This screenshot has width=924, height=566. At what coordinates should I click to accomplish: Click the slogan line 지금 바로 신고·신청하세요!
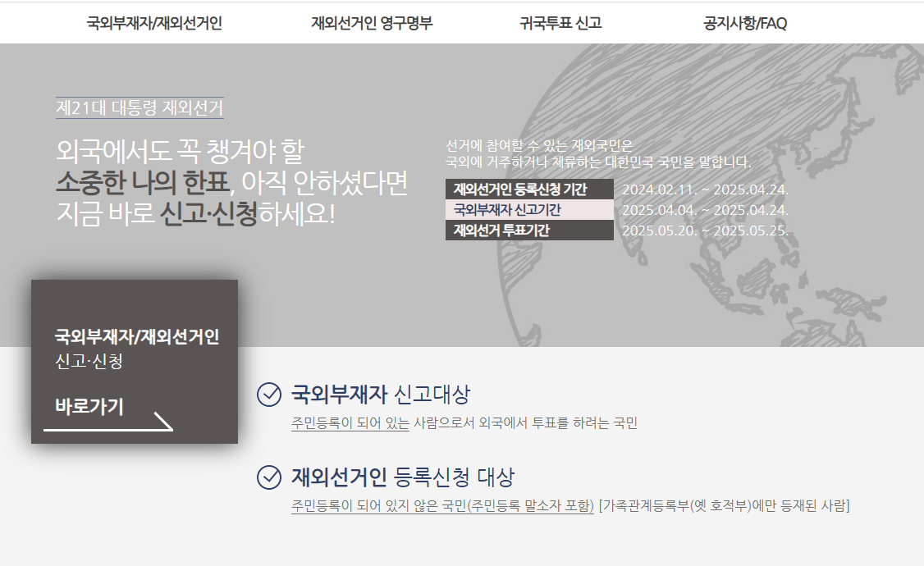(x=195, y=213)
